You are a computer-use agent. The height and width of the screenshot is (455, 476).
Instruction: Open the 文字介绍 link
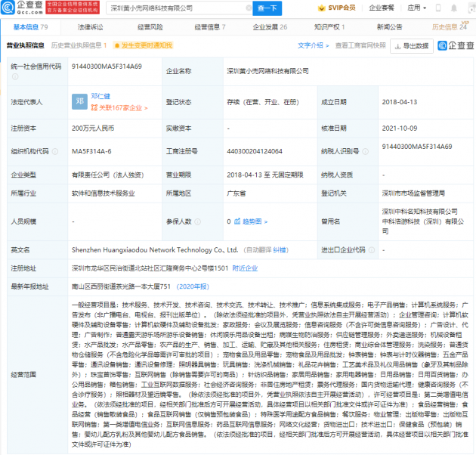click(314, 45)
